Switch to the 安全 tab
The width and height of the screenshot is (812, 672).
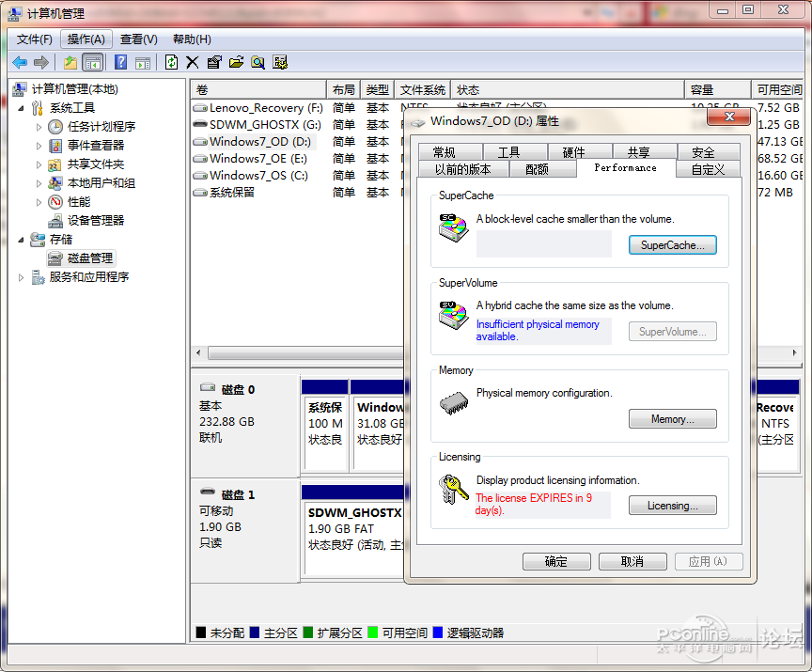tap(709, 151)
